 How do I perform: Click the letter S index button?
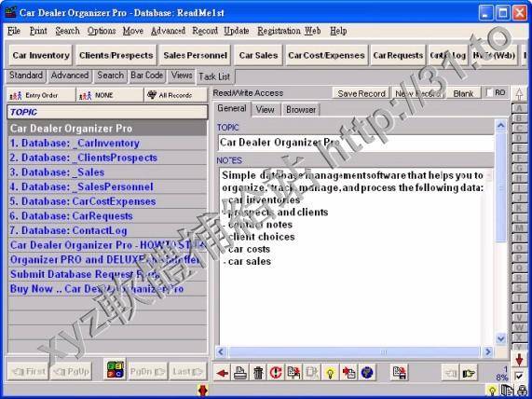point(519,288)
